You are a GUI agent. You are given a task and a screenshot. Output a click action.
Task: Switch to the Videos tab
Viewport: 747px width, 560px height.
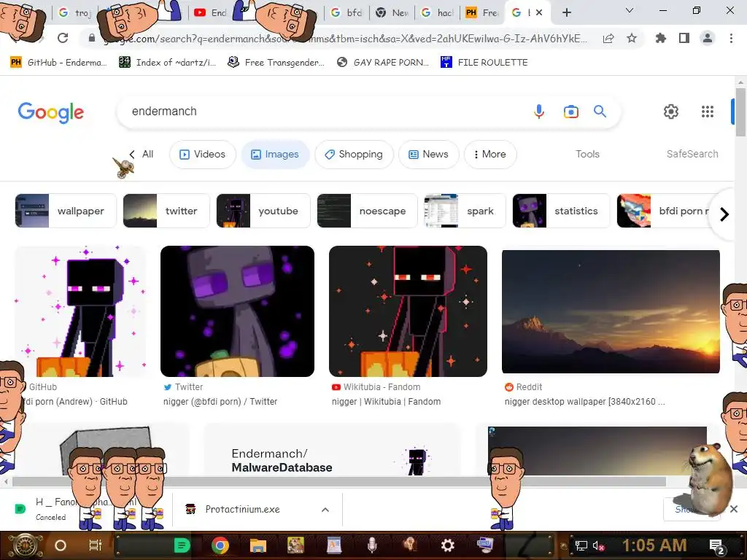click(203, 155)
